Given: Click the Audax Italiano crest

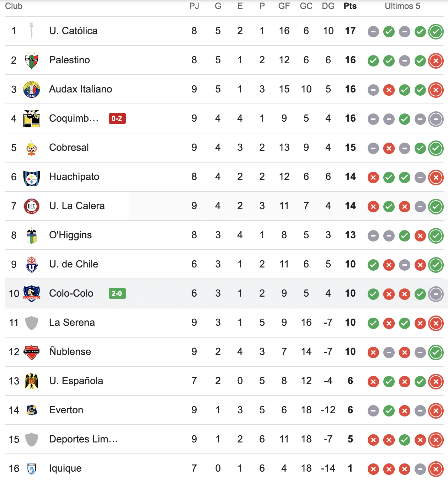Looking at the screenshot, I should pos(31,89).
